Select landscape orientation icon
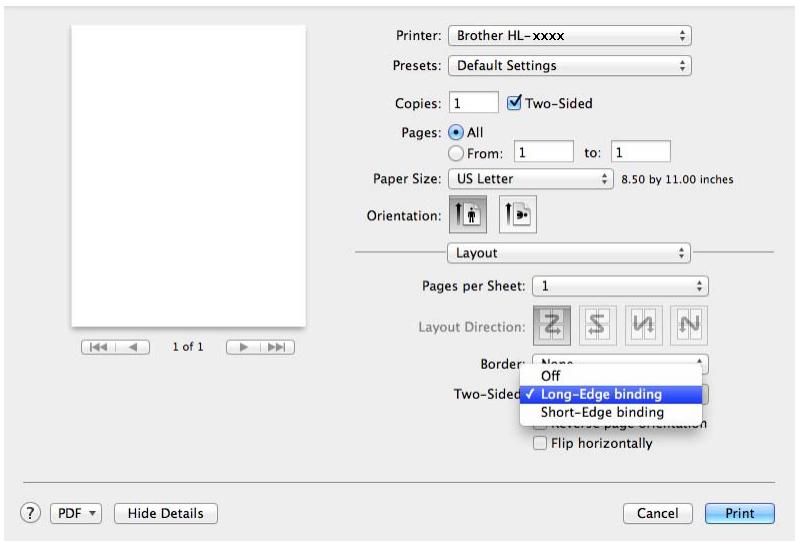The width and height of the screenshot is (798, 543). coord(518,214)
